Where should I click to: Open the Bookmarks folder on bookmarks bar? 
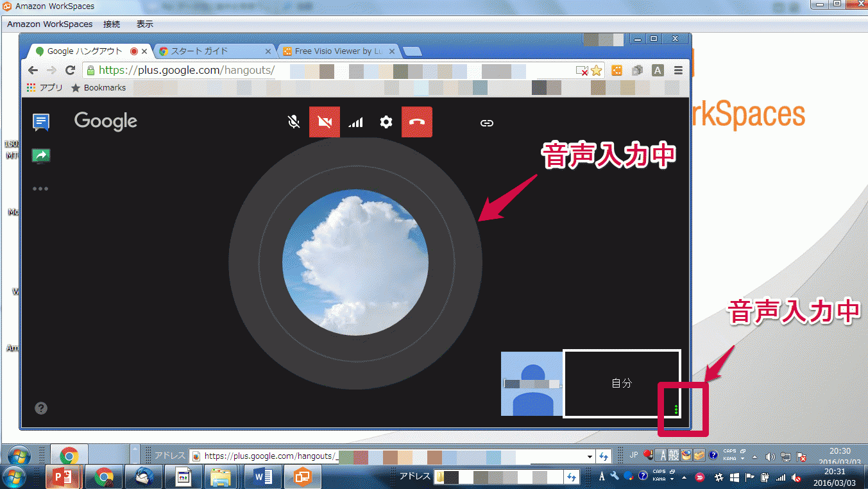click(98, 87)
